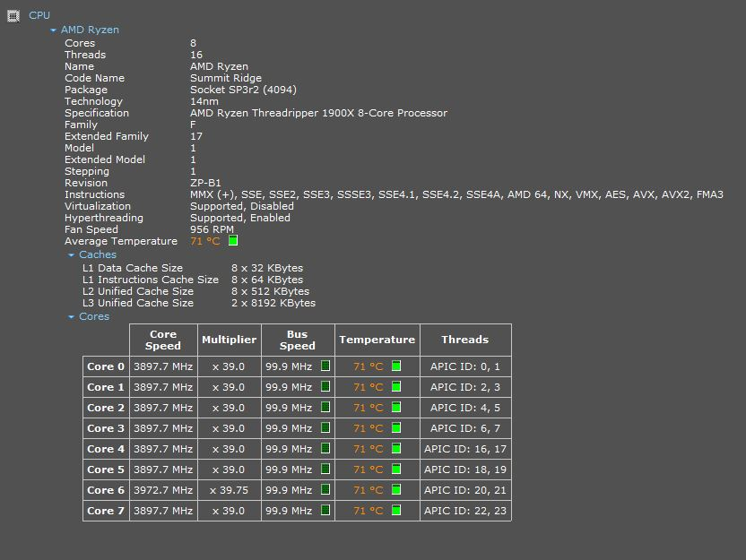Click the Hyperthreading property label
The image size is (746, 560).
click(104, 218)
